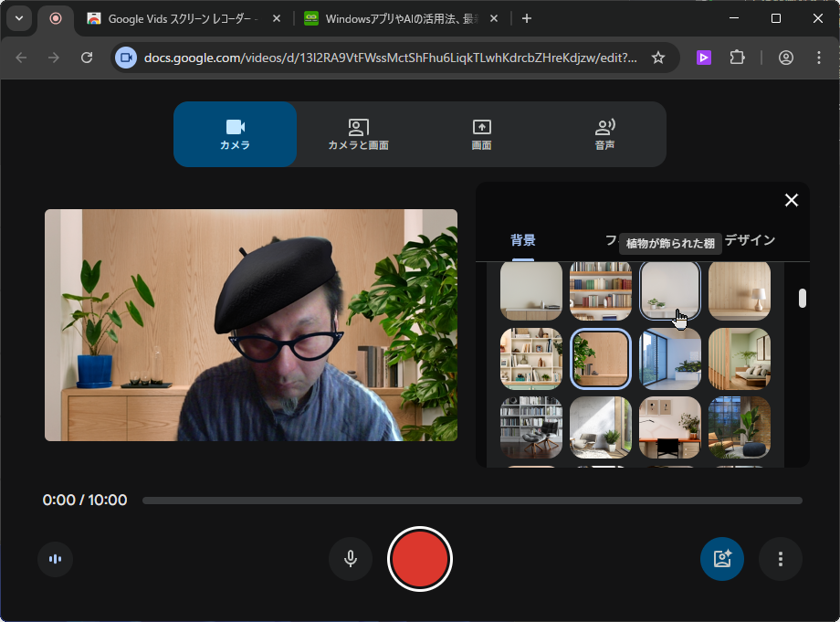The image size is (840, 622).
Task: Select the 音声 recording mode
Action: (604, 134)
